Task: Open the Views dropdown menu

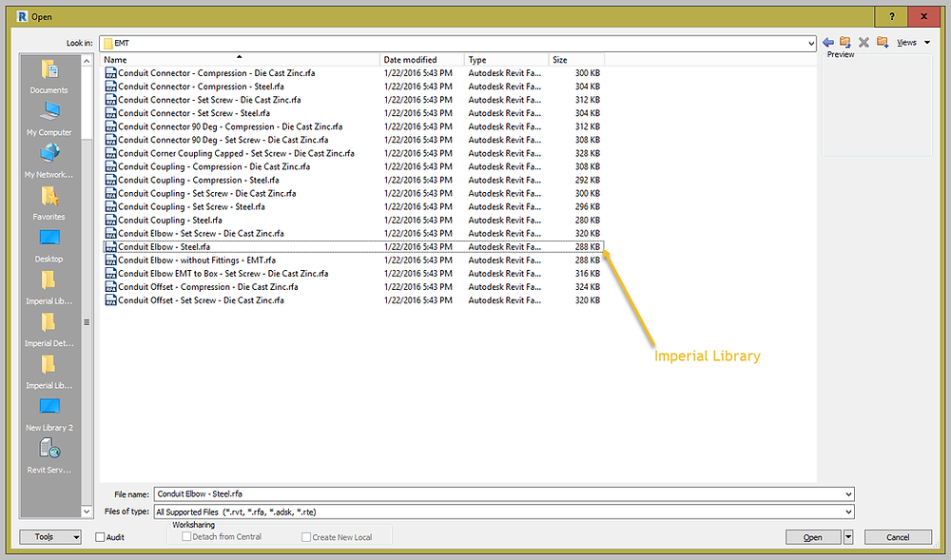Action: 913,43
